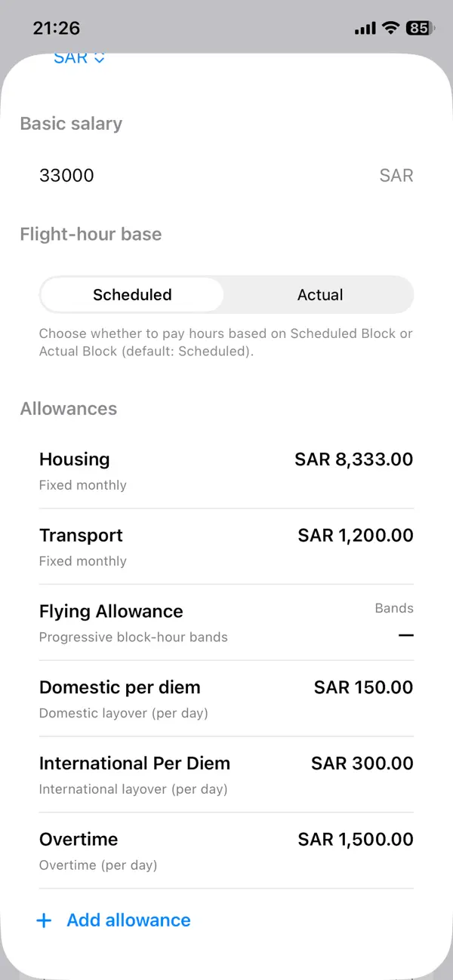Select the Housing SAR 8,333.00 amount
Screen dimensions: 453x980
pos(353,459)
